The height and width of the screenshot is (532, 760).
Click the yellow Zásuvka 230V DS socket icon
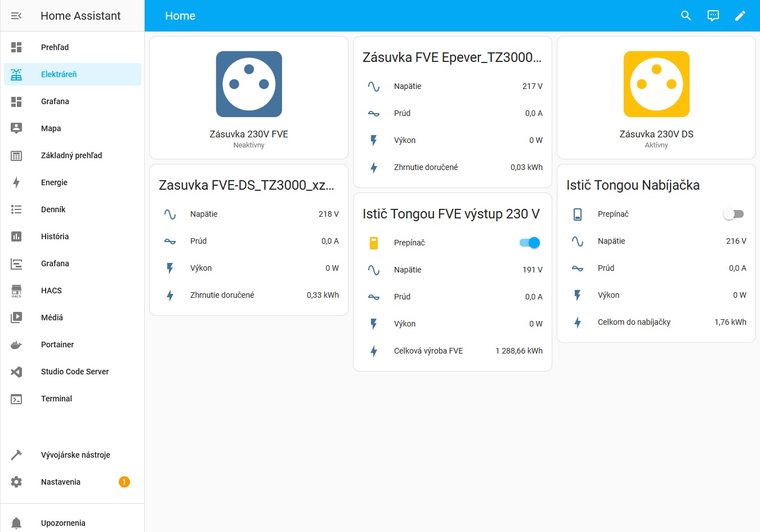tap(656, 84)
